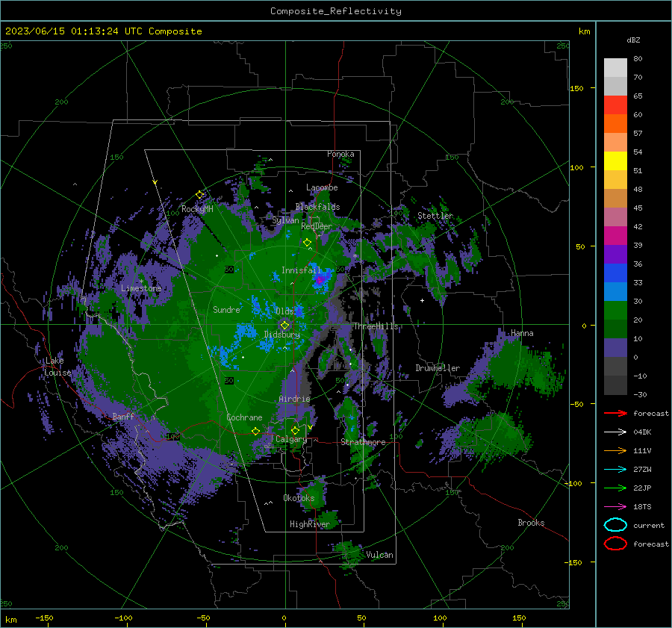Select the orange 57-60 dBZ swatch

tap(615, 124)
